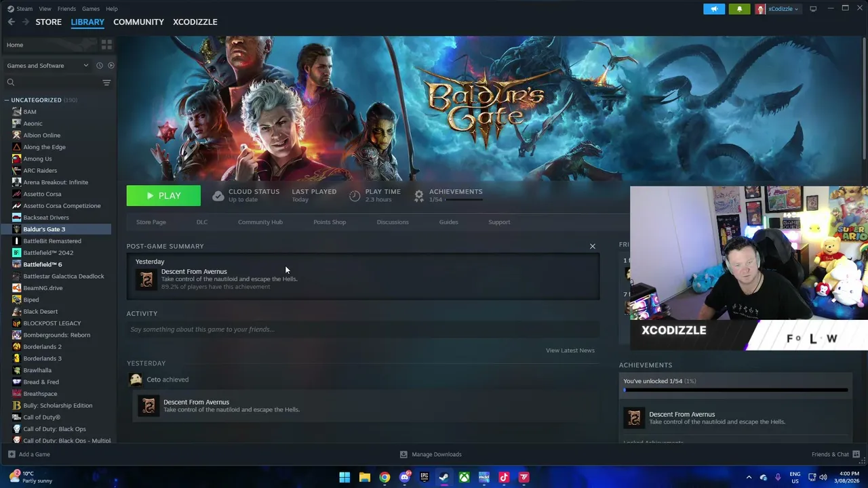Open Windows Start menu
868x488 pixels.
344,477
